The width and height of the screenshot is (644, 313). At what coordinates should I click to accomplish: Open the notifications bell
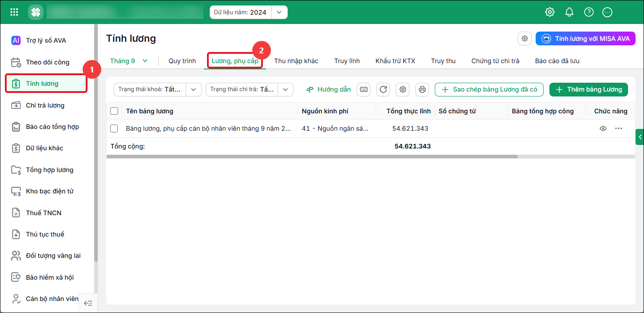[x=569, y=12]
